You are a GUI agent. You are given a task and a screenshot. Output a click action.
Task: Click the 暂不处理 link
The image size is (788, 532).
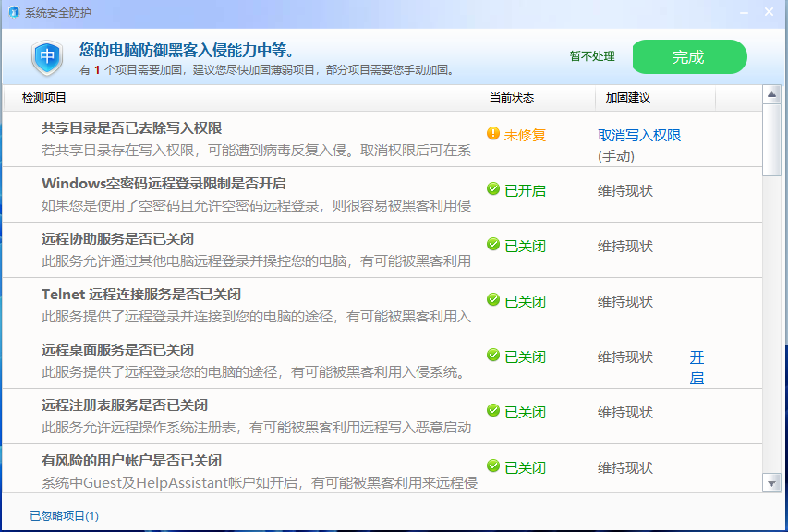592,56
